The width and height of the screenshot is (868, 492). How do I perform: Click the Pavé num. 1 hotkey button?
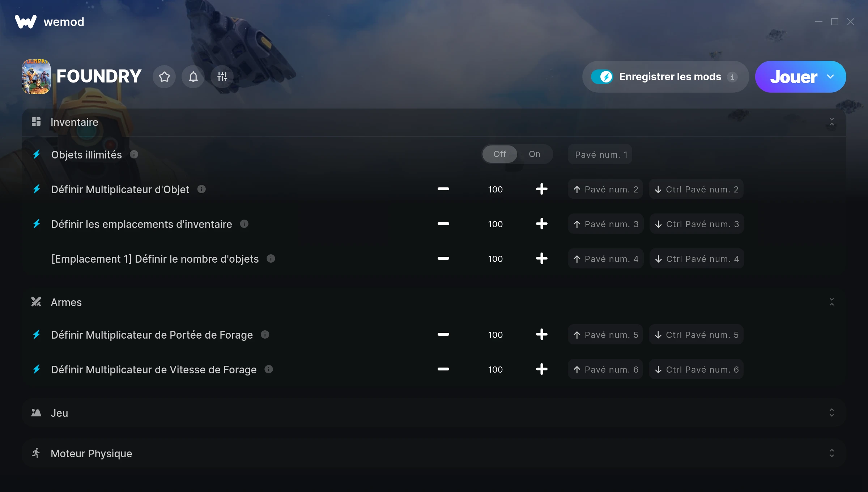click(600, 154)
